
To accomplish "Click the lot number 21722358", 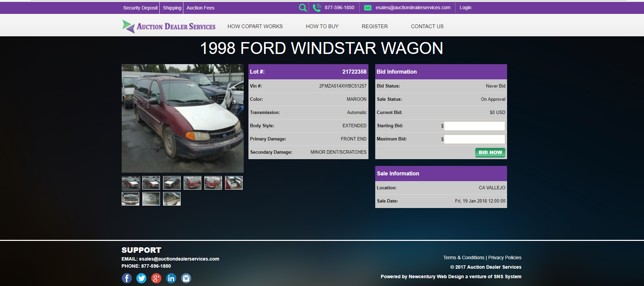I will 354,72.
